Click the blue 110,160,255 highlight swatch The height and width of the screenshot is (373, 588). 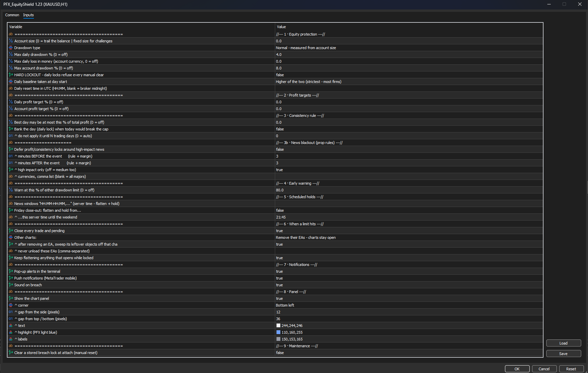pyautogui.click(x=279, y=332)
